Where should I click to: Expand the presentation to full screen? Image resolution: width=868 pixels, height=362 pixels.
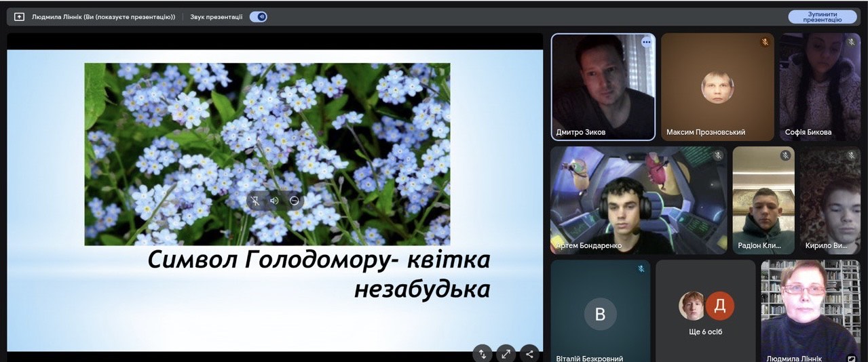tap(506, 353)
